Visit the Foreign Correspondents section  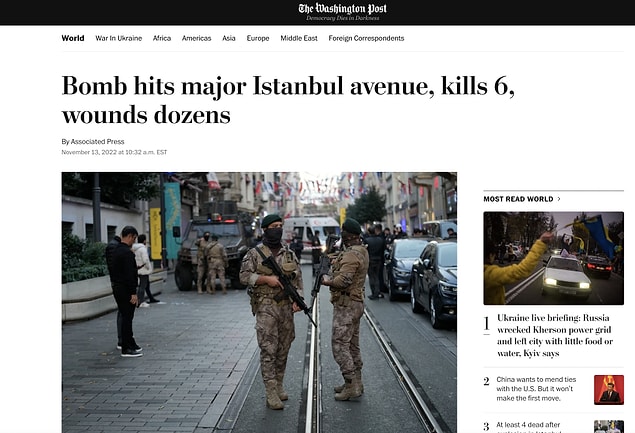pos(366,38)
